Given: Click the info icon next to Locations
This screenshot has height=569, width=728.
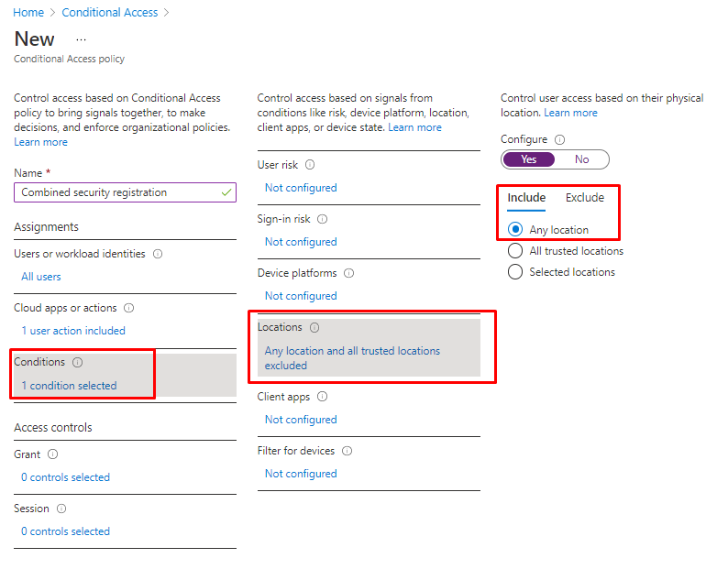Looking at the screenshot, I should point(314,327).
